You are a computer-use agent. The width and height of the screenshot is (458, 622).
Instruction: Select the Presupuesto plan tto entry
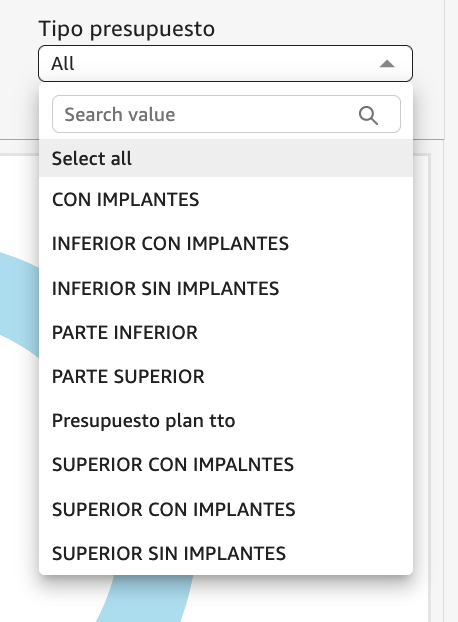[226, 420]
